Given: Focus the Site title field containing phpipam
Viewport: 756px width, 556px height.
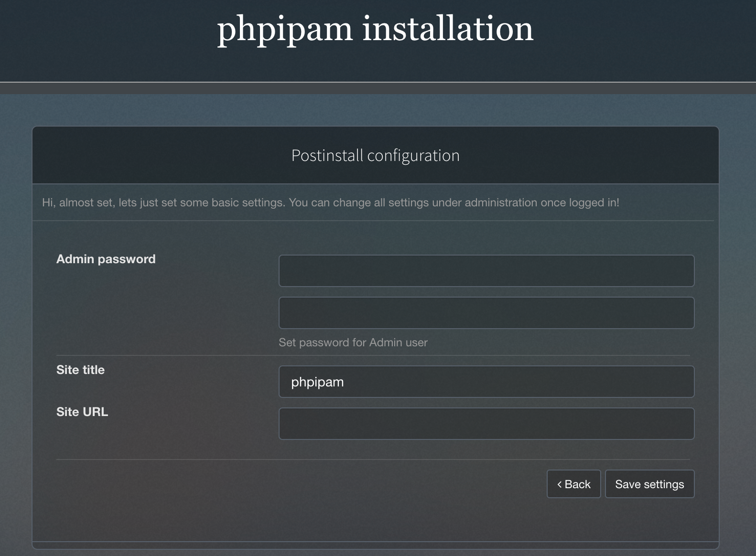Looking at the screenshot, I should pos(486,382).
